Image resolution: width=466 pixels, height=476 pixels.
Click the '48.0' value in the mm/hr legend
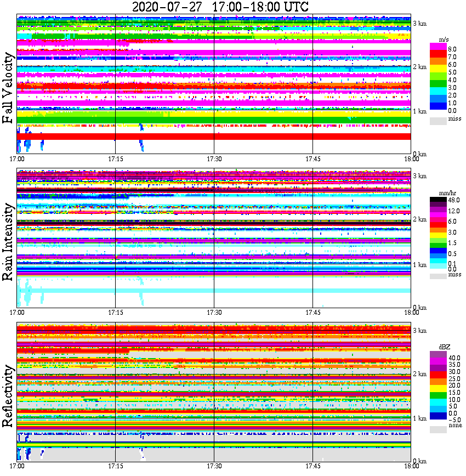click(454, 200)
